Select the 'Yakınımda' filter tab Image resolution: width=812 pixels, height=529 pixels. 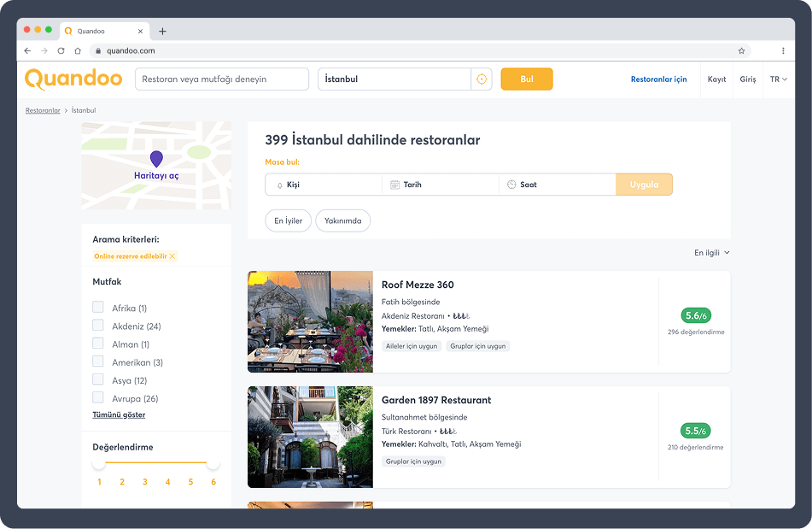click(342, 220)
